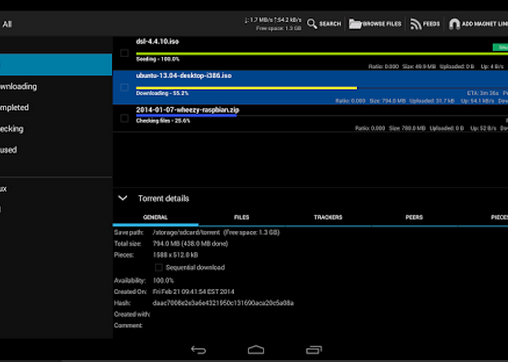Image resolution: width=508 pixels, height=362 pixels.
Task: Click created on date 'Fri Feb 21'
Action: coord(193,292)
